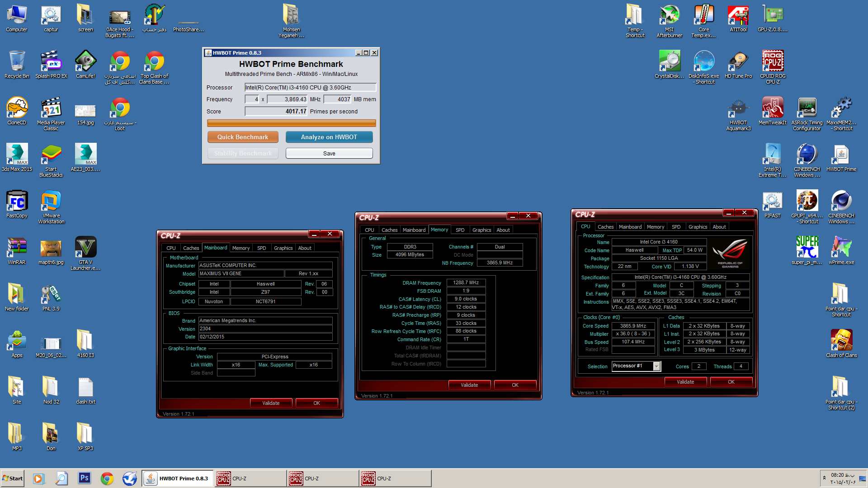The height and width of the screenshot is (488, 868).
Task: Click the taskbar clock showing 08:20
Action: (843, 479)
